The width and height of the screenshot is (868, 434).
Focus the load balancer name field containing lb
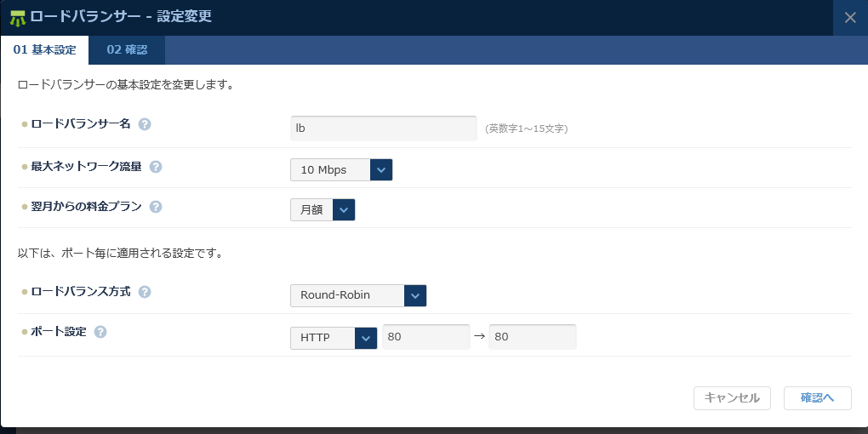coord(383,128)
